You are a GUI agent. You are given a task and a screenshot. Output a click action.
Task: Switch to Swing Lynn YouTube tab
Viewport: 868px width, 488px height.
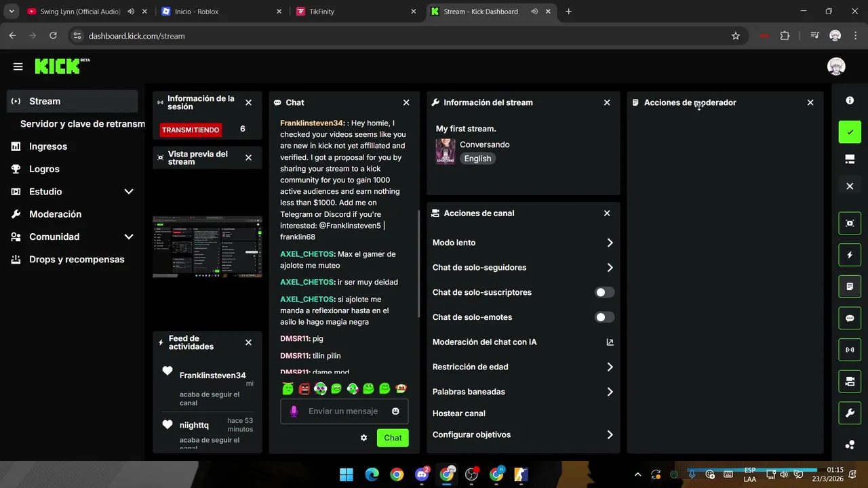(87, 12)
